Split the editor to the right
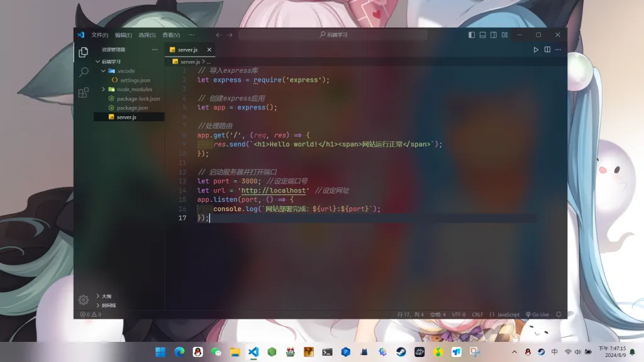This screenshot has height=362, width=644. tap(547, 50)
